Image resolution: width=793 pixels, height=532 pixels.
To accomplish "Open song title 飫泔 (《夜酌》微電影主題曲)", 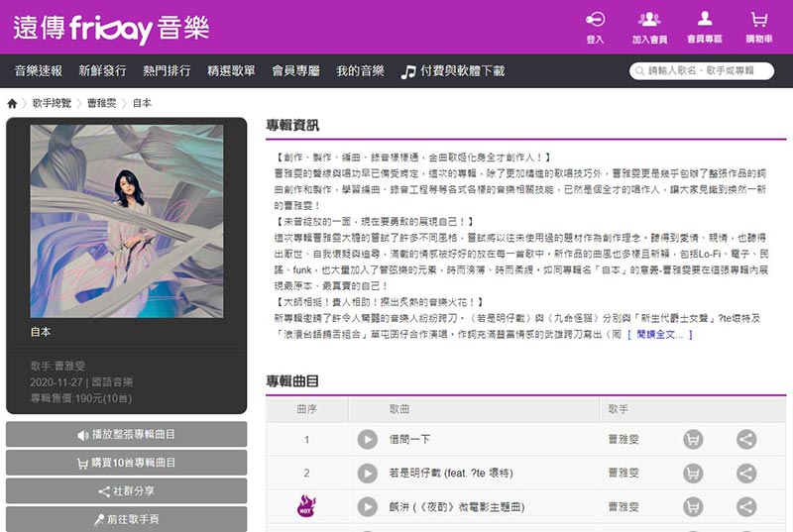I will pyautogui.click(x=457, y=507).
